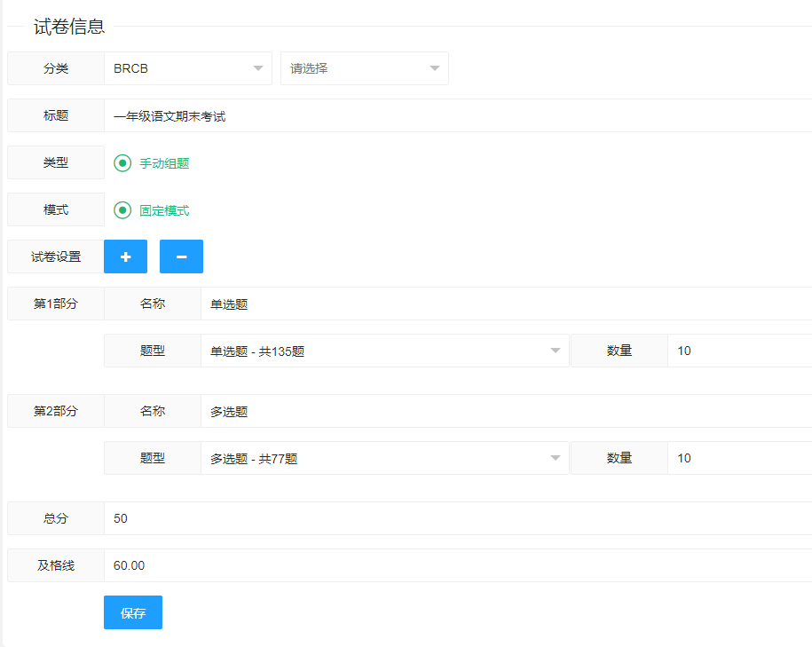The height and width of the screenshot is (647, 812).
Task: Select the 手动组题 radio button
Action: tap(123, 163)
